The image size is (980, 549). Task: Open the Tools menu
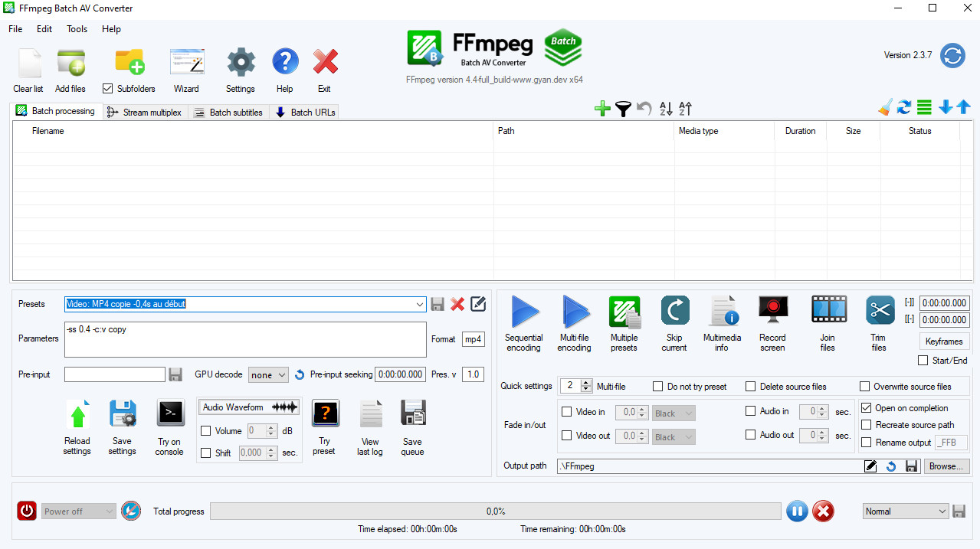click(x=77, y=29)
